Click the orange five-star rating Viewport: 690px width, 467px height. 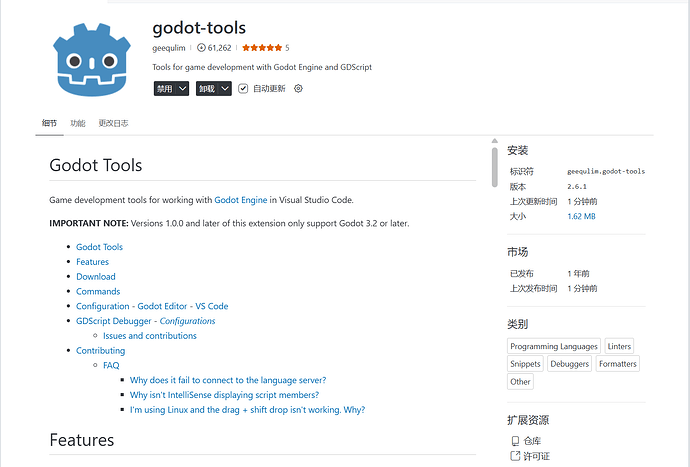[x=262, y=48]
